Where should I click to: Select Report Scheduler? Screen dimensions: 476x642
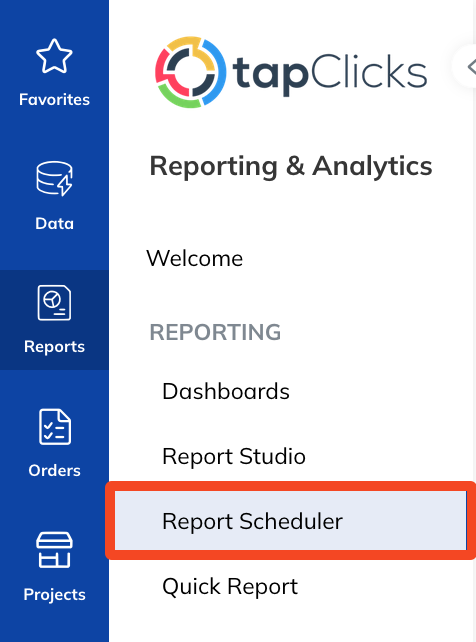290,521
